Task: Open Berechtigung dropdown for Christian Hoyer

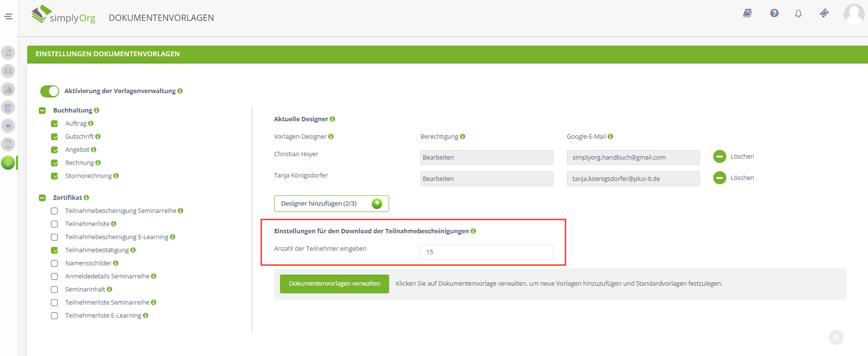Action: point(486,158)
